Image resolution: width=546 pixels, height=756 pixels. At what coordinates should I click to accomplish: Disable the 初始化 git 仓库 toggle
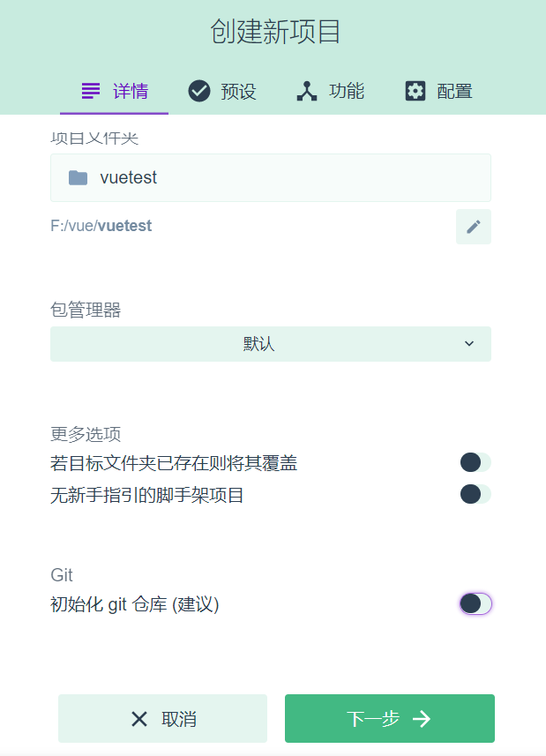tap(475, 603)
